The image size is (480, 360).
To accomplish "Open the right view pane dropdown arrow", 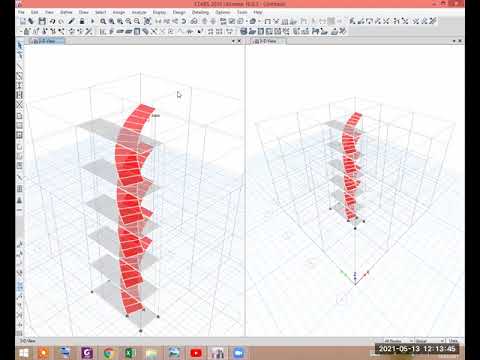I will tap(454, 41).
